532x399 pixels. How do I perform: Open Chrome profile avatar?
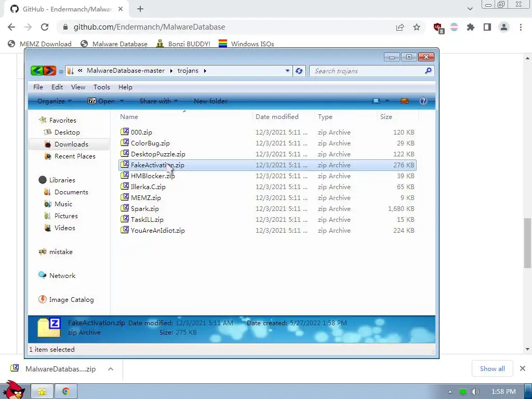(x=504, y=27)
